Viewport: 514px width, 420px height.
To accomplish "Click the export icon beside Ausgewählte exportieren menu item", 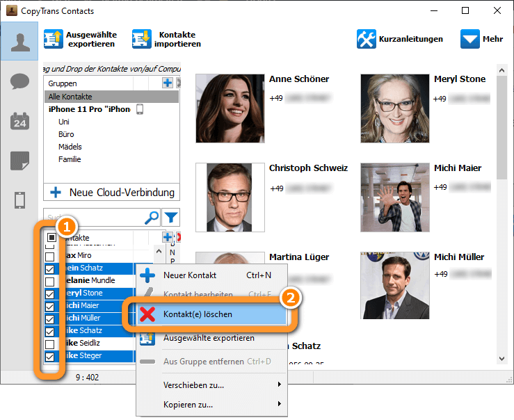I will pyautogui.click(x=147, y=338).
